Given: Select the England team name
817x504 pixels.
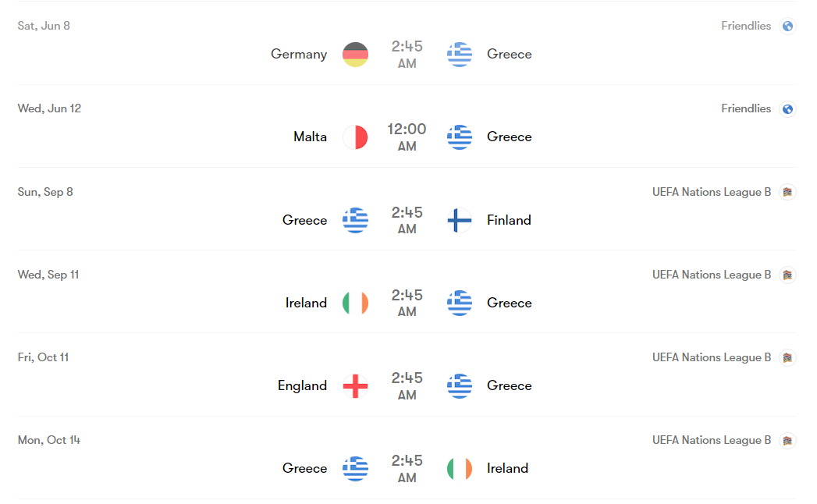Looking at the screenshot, I should pos(302,385).
